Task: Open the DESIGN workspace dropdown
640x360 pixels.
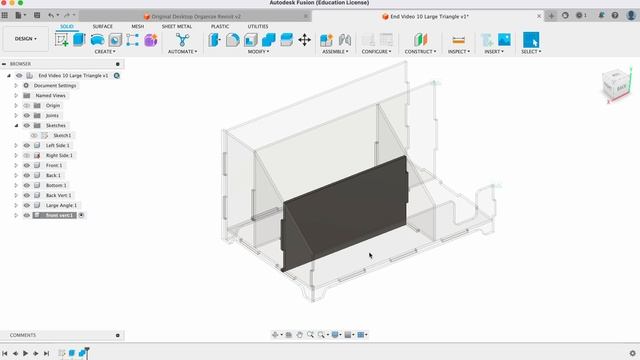Action: (x=26, y=39)
